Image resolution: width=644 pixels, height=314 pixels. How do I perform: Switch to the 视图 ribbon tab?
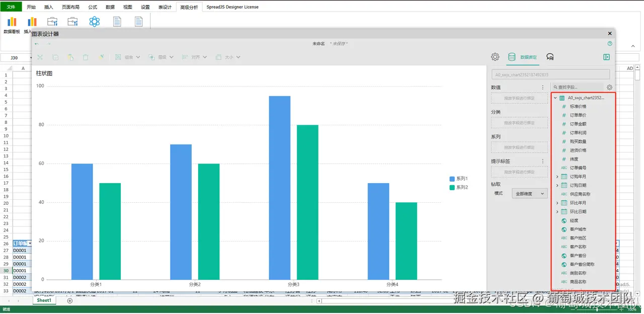pyautogui.click(x=128, y=7)
